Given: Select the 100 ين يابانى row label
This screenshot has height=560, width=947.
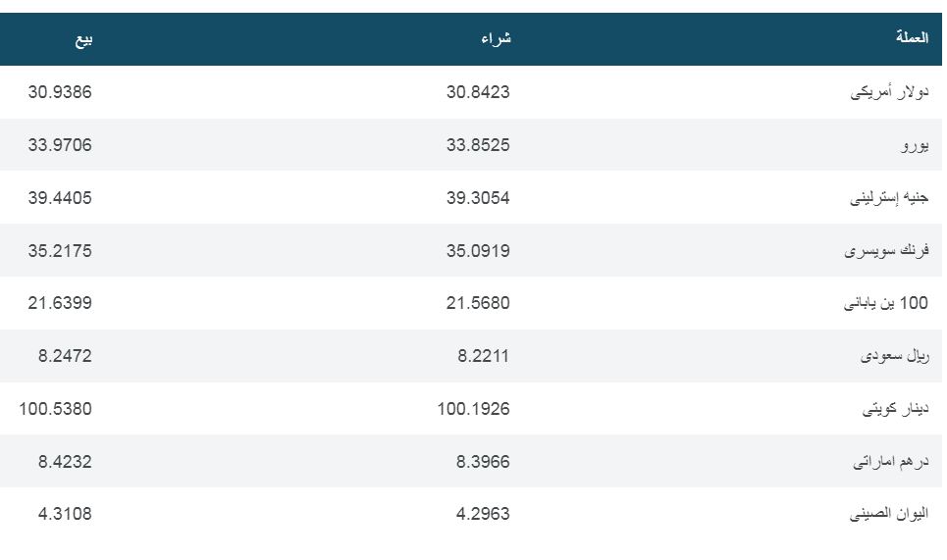Looking at the screenshot, I should tap(886, 304).
